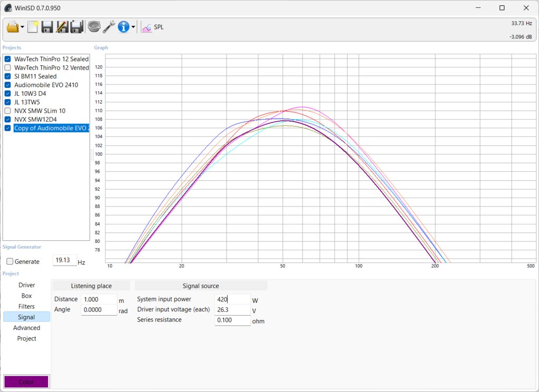Enable the Generate signal checkbox
This screenshot has width=539, height=392.
point(10,261)
